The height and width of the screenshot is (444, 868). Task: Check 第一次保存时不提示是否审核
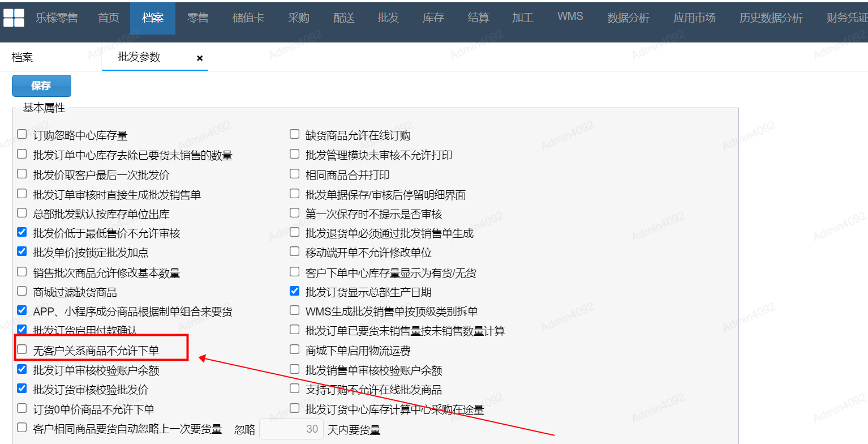click(x=294, y=213)
